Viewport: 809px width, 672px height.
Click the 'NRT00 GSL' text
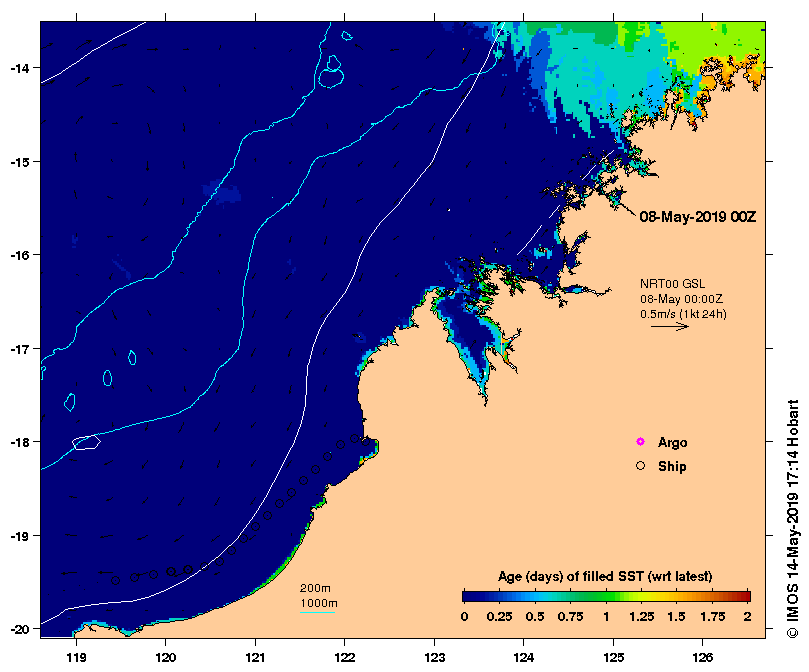pos(672,284)
